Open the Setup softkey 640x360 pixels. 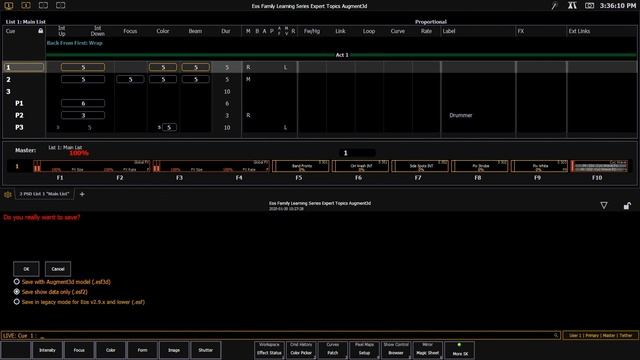click(x=364, y=350)
